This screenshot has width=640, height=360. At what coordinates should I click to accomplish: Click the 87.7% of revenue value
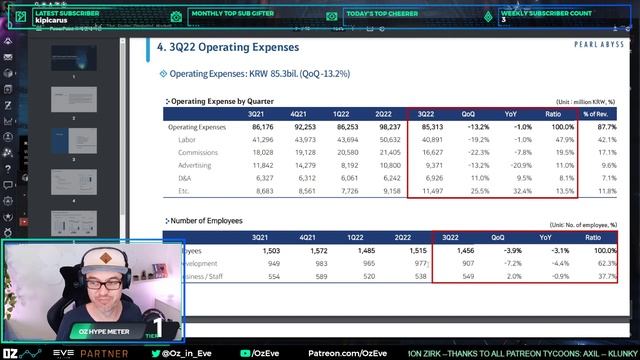(607, 127)
